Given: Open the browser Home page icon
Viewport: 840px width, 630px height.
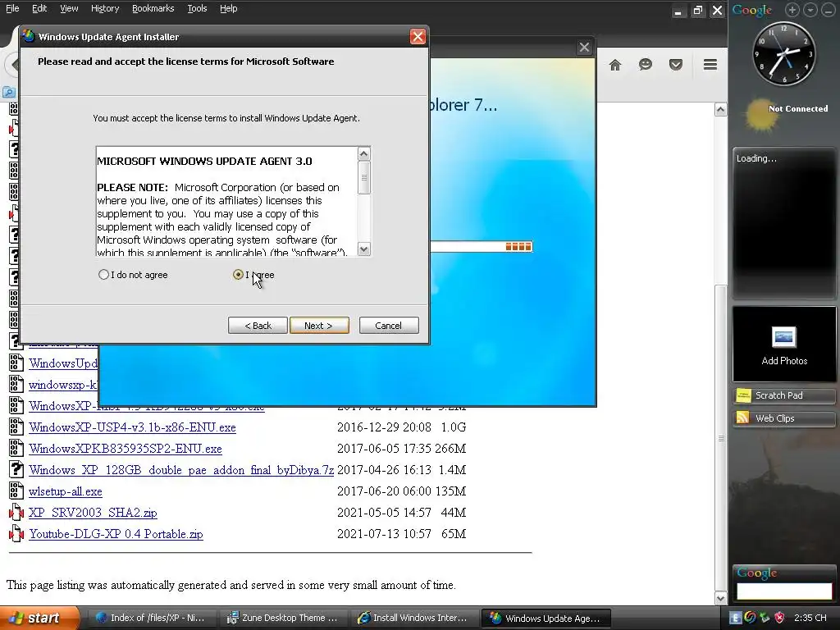Looking at the screenshot, I should tap(615, 66).
